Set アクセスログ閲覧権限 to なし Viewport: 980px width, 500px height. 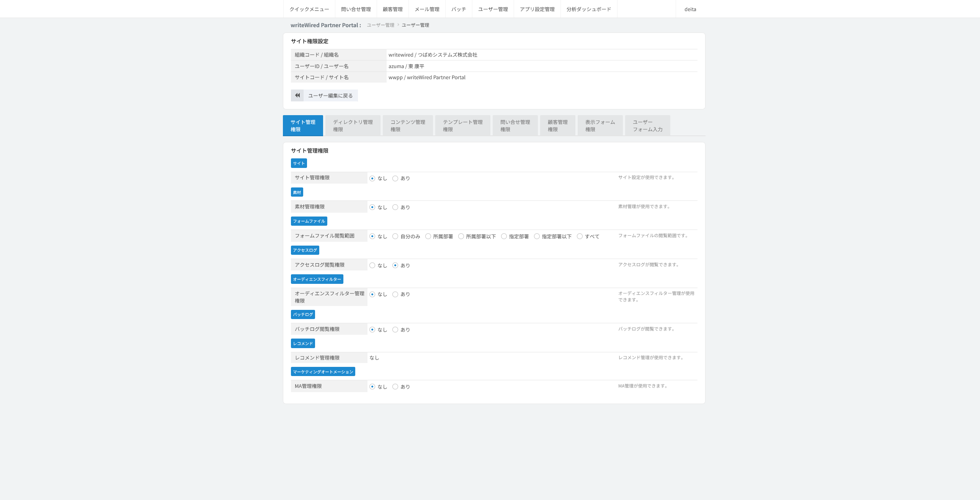372,265
